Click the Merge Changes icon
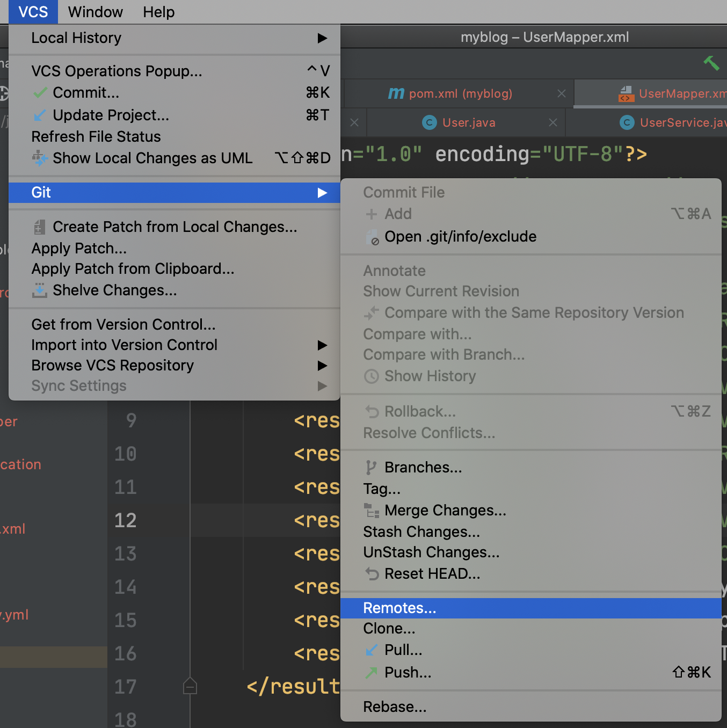727x728 pixels. pyautogui.click(x=372, y=511)
